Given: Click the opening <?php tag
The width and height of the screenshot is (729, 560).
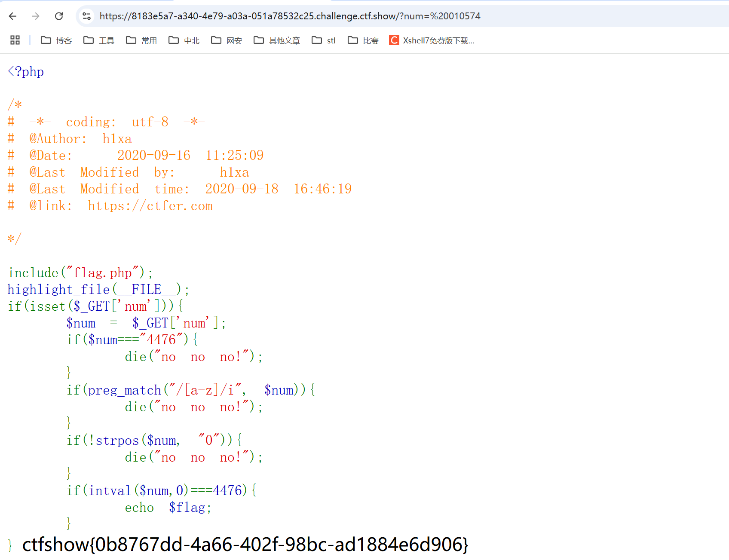Looking at the screenshot, I should (26, 72).
